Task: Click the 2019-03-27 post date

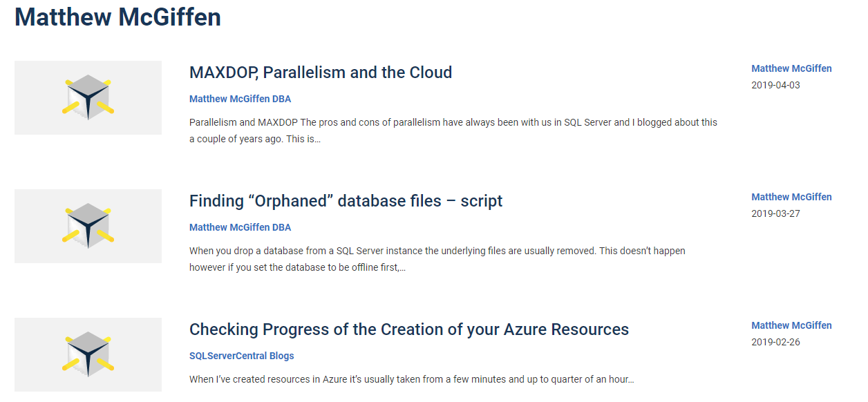Action: coord(775,213)
